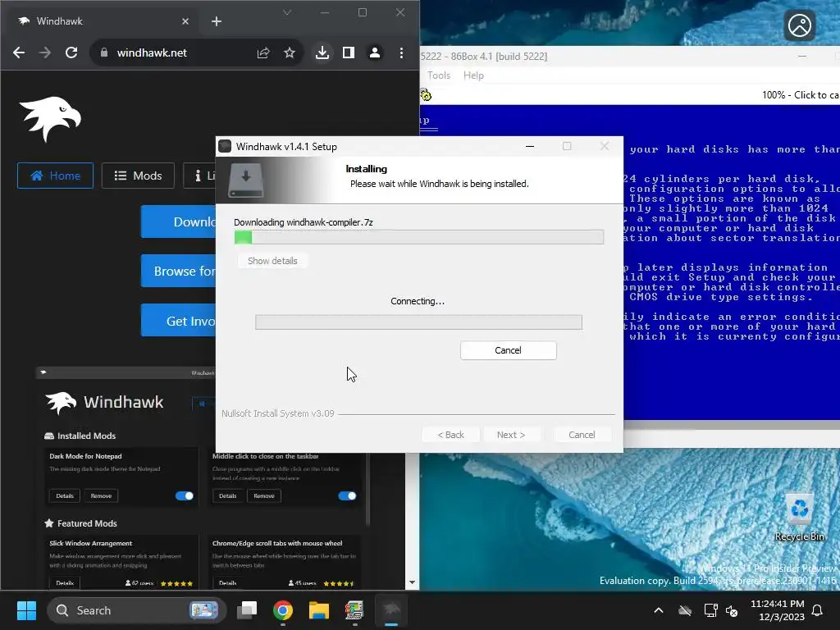Click the page scrollbar down arrow in Chrome
Image resolution: width=840 pixels, height=630 pixels.
[412, 582]
